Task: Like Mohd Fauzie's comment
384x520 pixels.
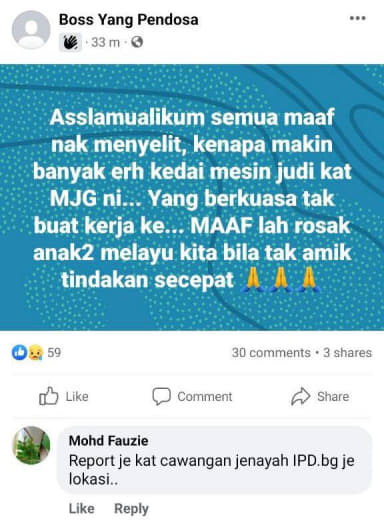Action: pos(82,509)
